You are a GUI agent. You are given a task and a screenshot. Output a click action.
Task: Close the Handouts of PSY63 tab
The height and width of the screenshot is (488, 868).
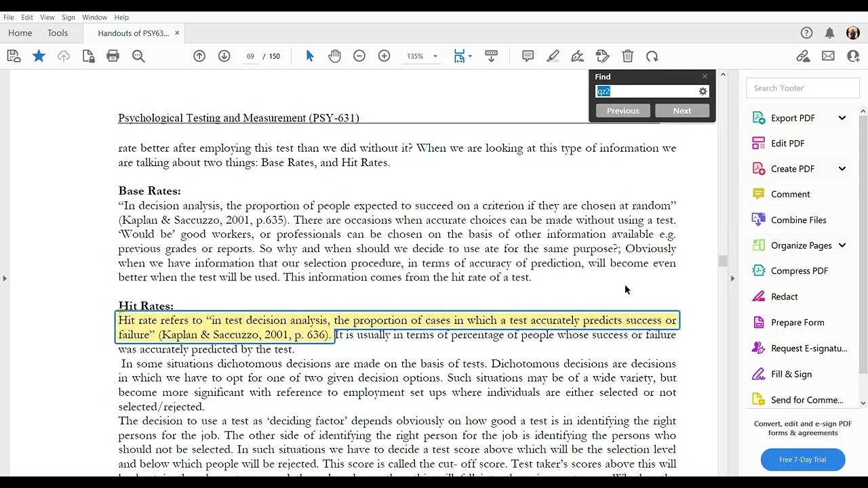click(178, 33)
